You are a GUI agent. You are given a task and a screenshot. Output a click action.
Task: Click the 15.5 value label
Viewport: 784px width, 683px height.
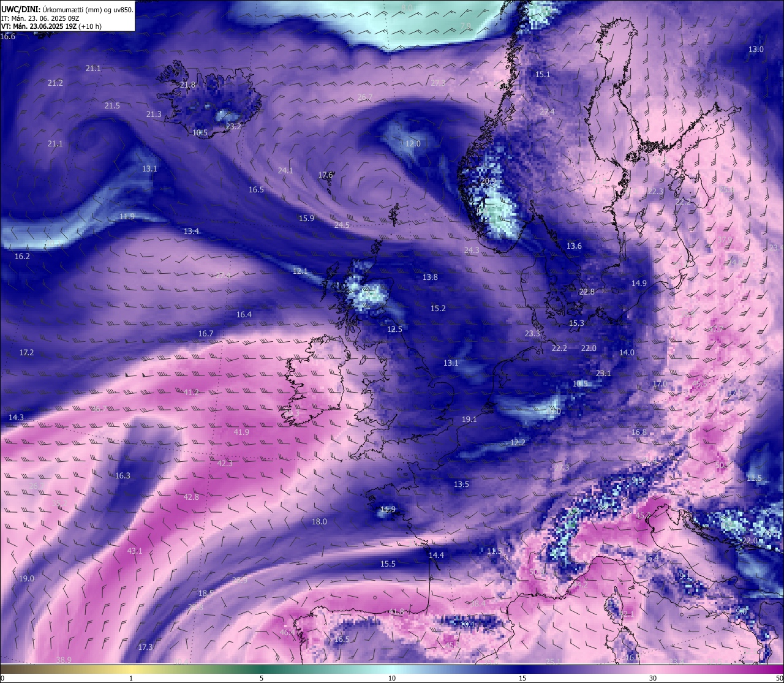tap(388, 564)
